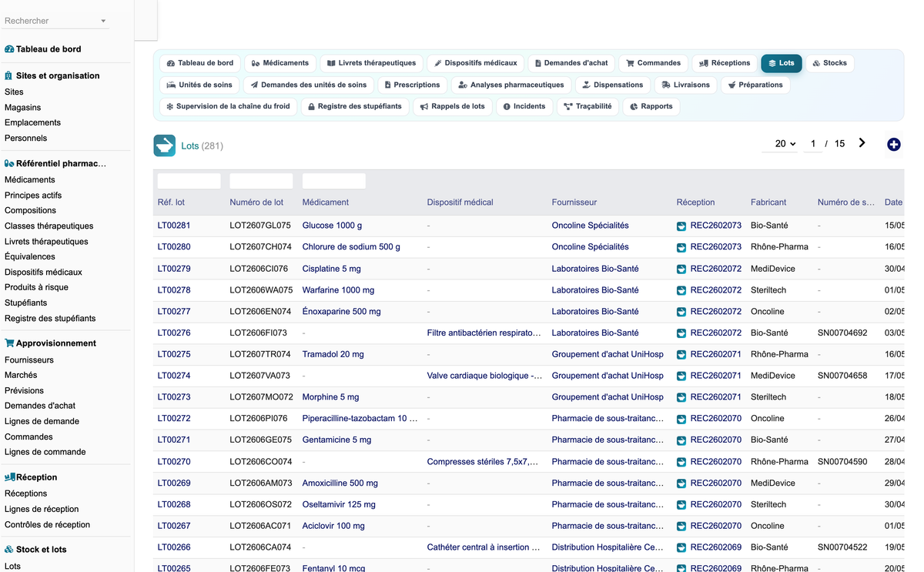Click the Lots mortar icon

[164, 146]
